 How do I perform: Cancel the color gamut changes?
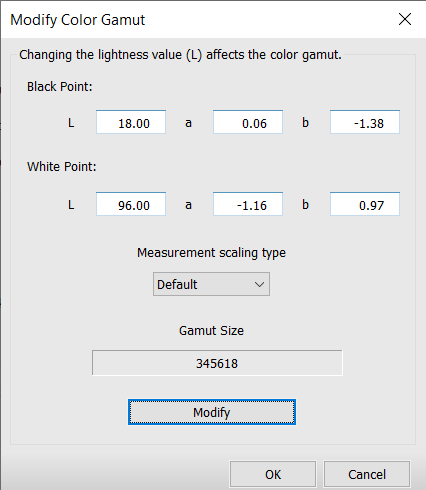click(367, 474)
